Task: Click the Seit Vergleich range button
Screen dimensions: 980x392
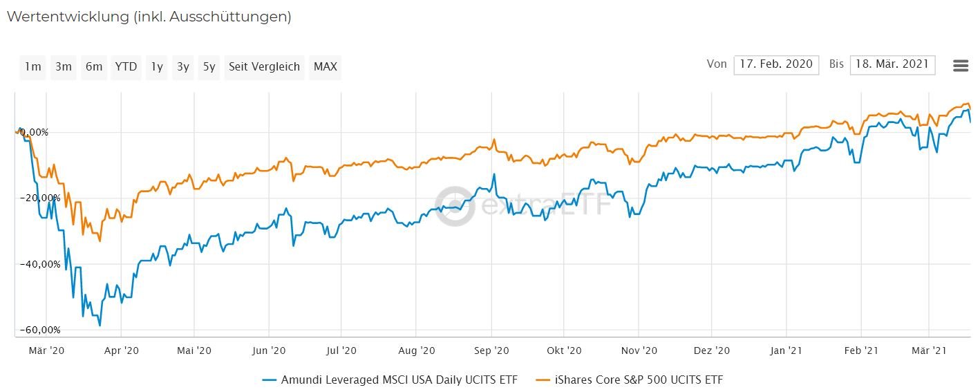Action: click(264, 67)
